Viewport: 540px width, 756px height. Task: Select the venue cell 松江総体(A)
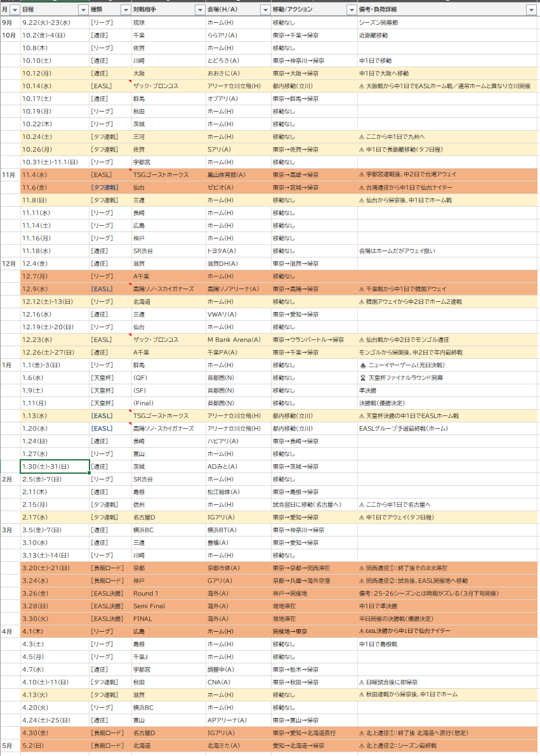(x=239, y=492)
